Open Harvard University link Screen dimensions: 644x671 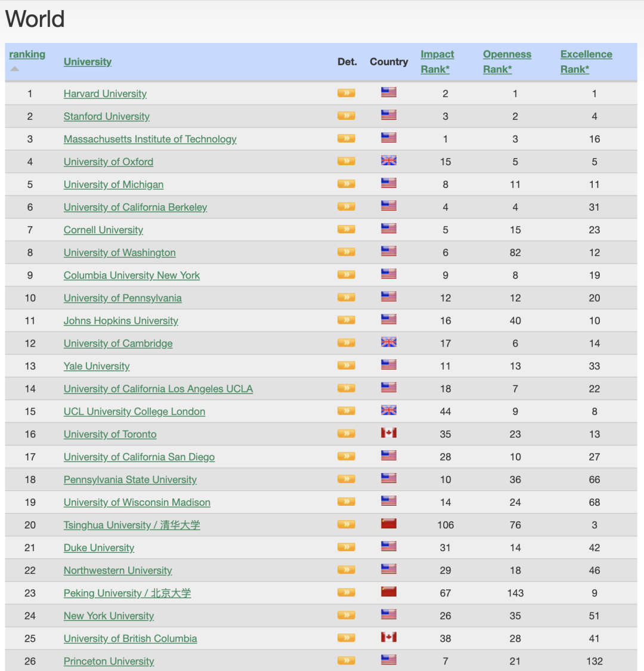coord(105,94)
